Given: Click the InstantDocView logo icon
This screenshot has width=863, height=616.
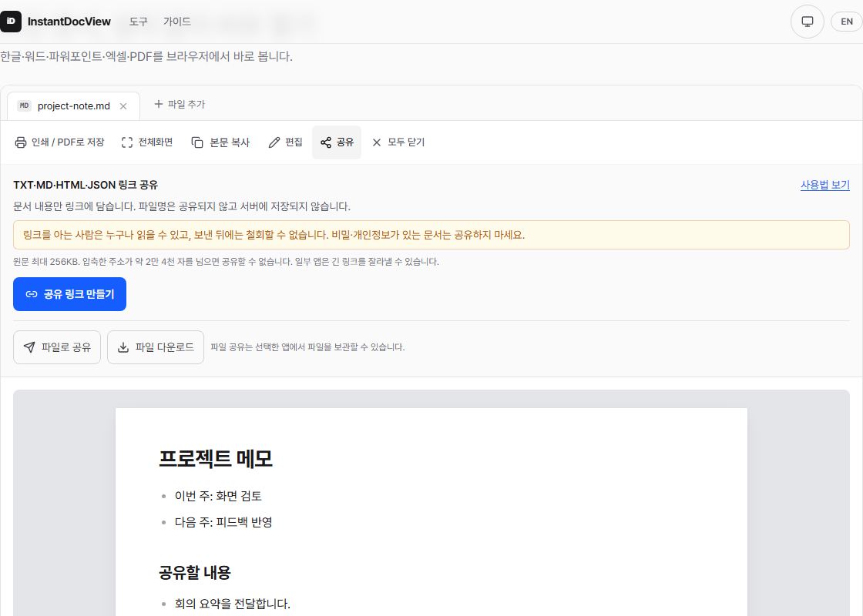Looking at the screenshot, I should click(x=11, y=22).
